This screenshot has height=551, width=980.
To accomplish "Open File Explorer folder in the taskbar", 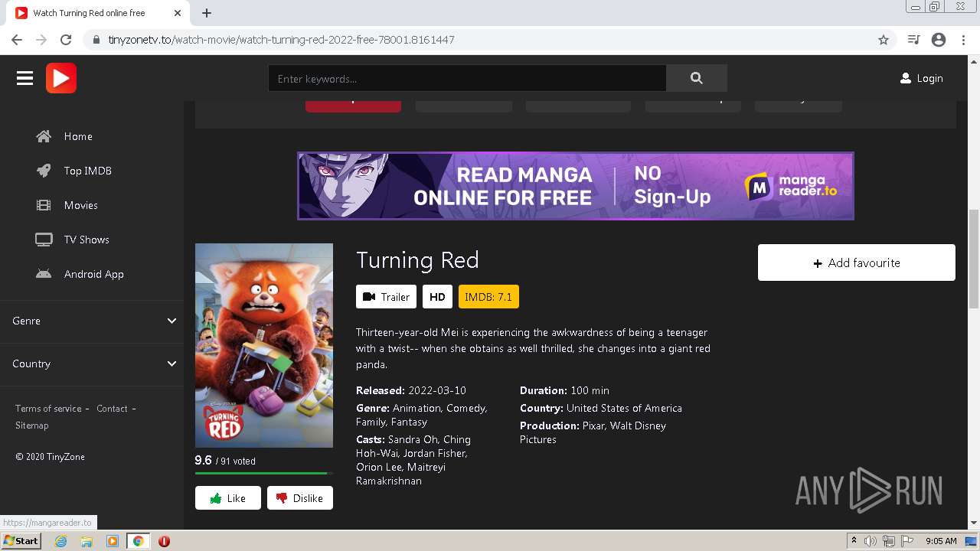I will (x=87, y=541).
